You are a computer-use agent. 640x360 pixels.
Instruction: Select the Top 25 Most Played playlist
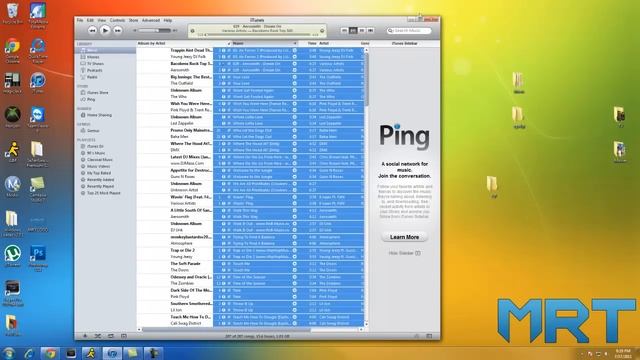tap(105, 193)
